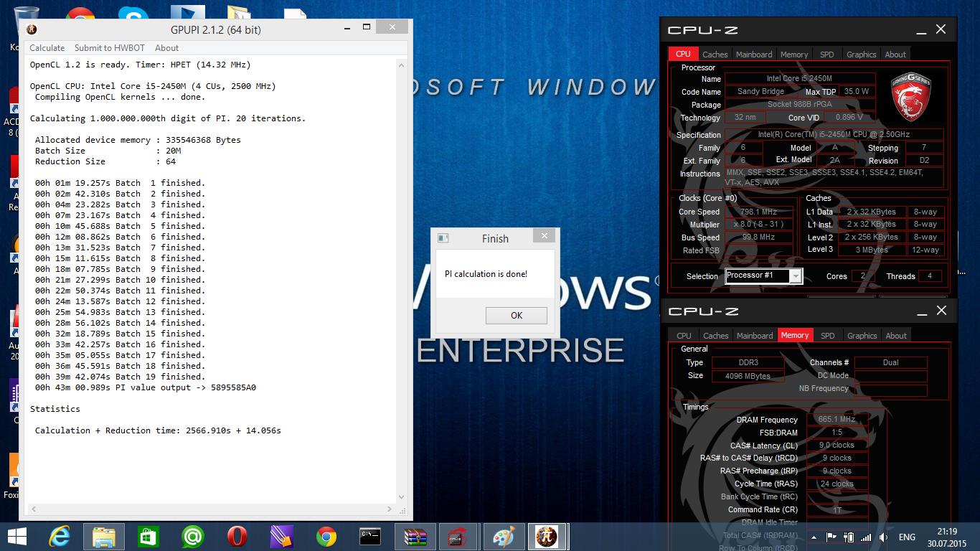Open the volume control tray icon

tap(884, 537)
